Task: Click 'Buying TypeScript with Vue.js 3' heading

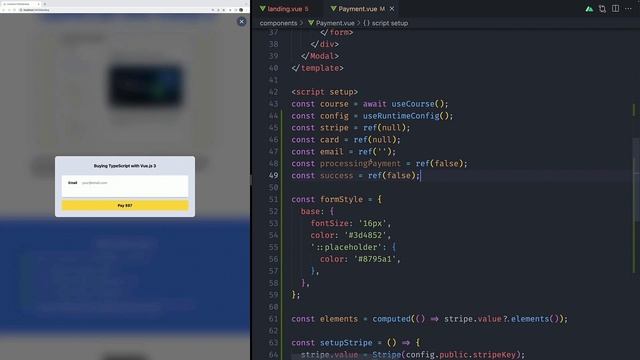Action: point(125,166)
